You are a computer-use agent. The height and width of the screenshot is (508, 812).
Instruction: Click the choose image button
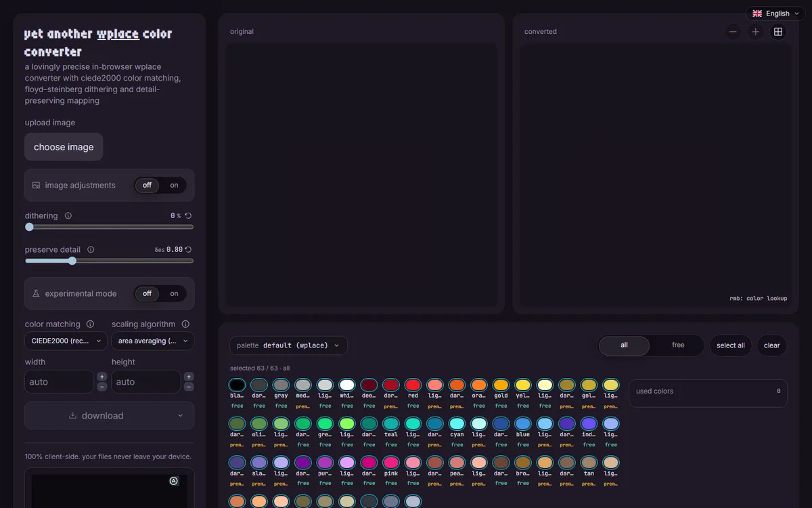[x=64, y=147]
